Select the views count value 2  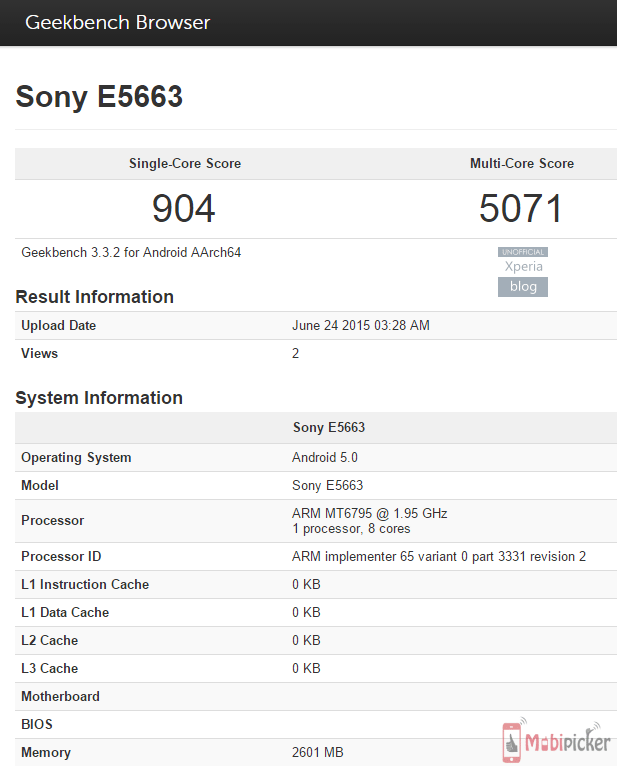[296, 353]
